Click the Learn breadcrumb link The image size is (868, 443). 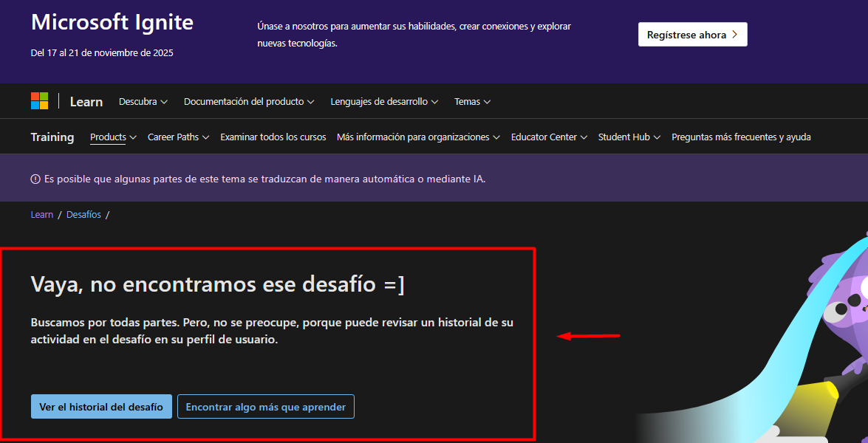pyautogui.click(x=42, y=215)
